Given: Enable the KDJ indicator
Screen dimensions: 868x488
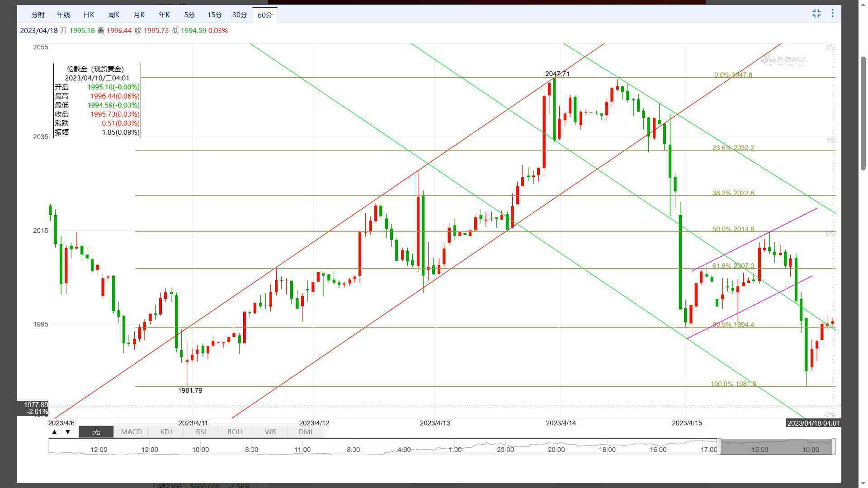Looking at the screenshot, I should coord(166,432).
